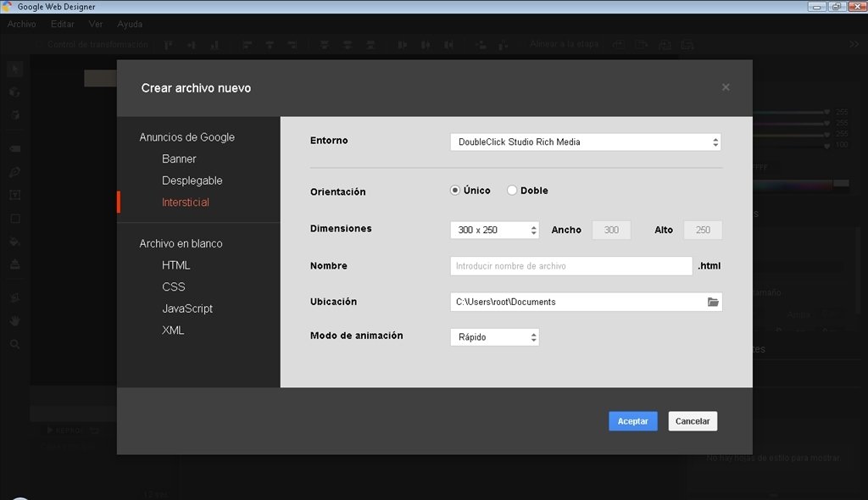Choose Desplegable ad type
The height and width of the screenshot is (500, 868).
click(x=192, y=181)
